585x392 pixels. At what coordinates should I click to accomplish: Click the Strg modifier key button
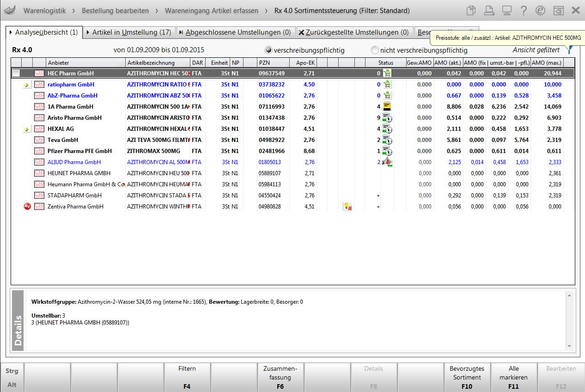[x=12, y=371]
